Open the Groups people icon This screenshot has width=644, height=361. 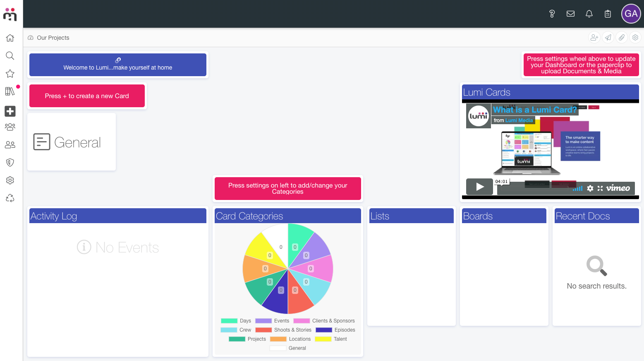coord(10,127)
